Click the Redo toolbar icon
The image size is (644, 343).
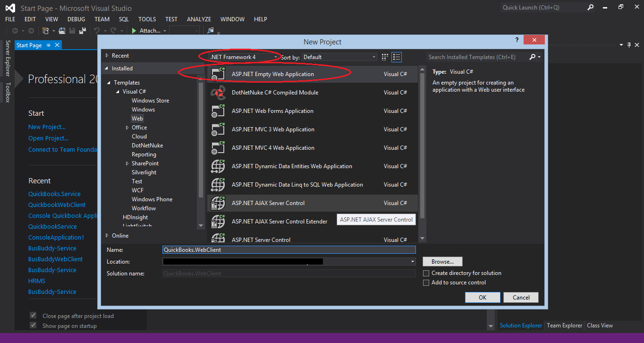(x=113, y=31)
